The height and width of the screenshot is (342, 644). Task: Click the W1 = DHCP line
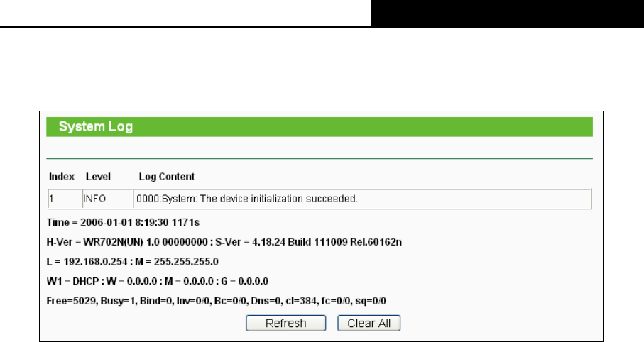(158, 282)
